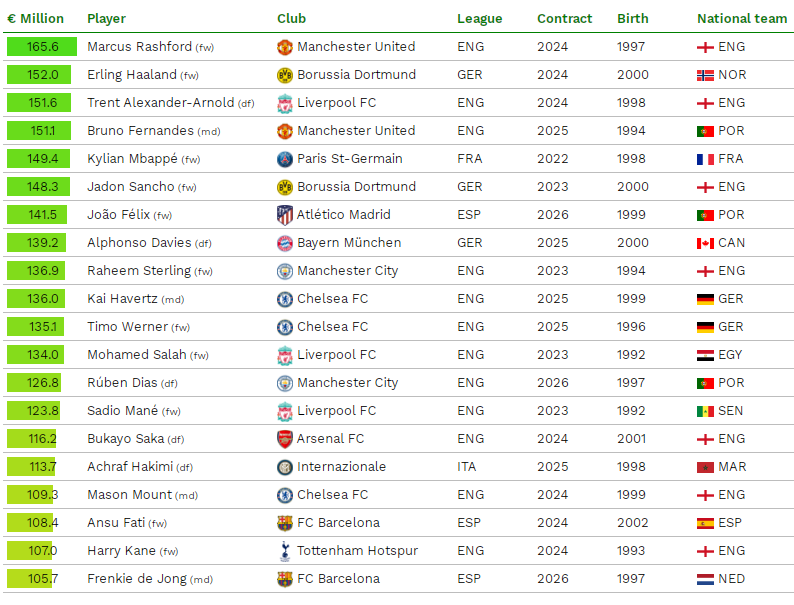Click Atlético Madrid crest icon
794x605 pixels.
285,215
